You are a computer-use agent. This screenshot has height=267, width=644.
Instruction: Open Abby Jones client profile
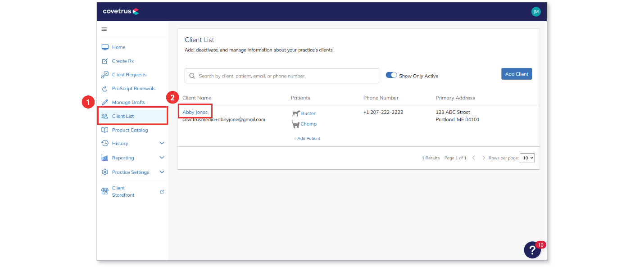point(195,112)
